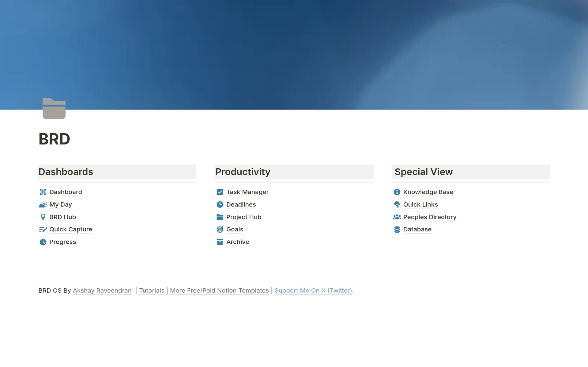The image size is (588, 367).
Task: Open the Project Hub page
Action: pyautogui.click(x=243, y=217)
